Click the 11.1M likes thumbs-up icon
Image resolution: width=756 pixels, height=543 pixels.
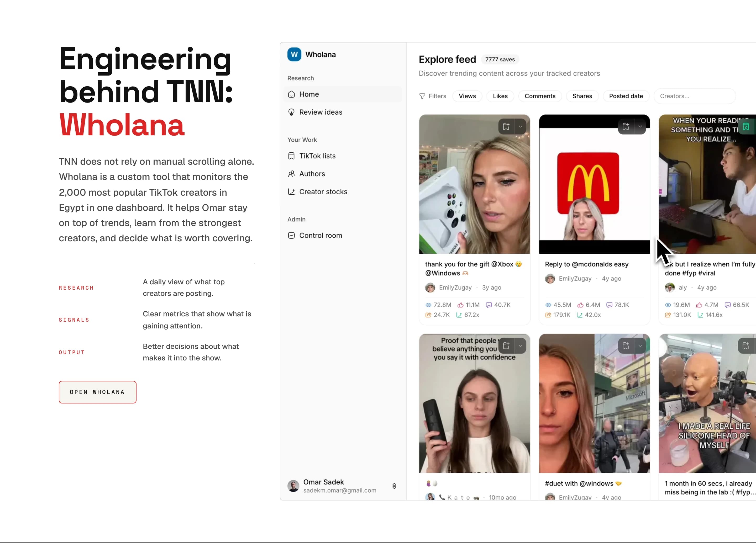click(460, 305)
